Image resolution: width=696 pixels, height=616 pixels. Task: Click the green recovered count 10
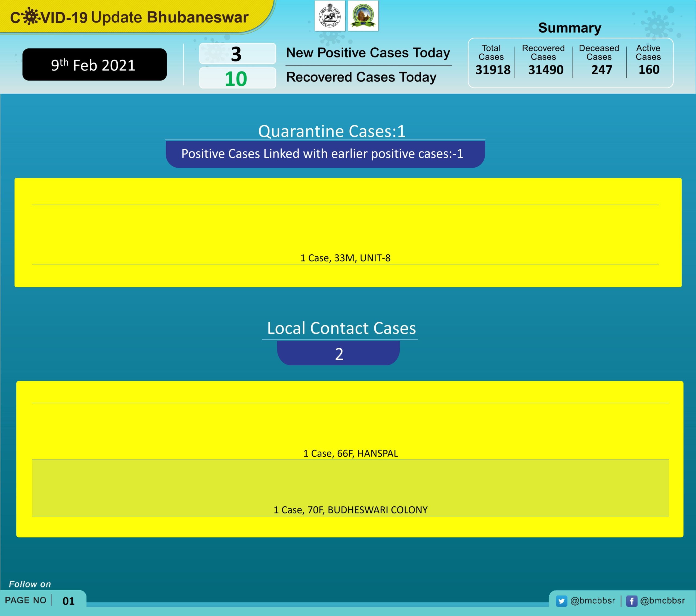tap(236, 79)
